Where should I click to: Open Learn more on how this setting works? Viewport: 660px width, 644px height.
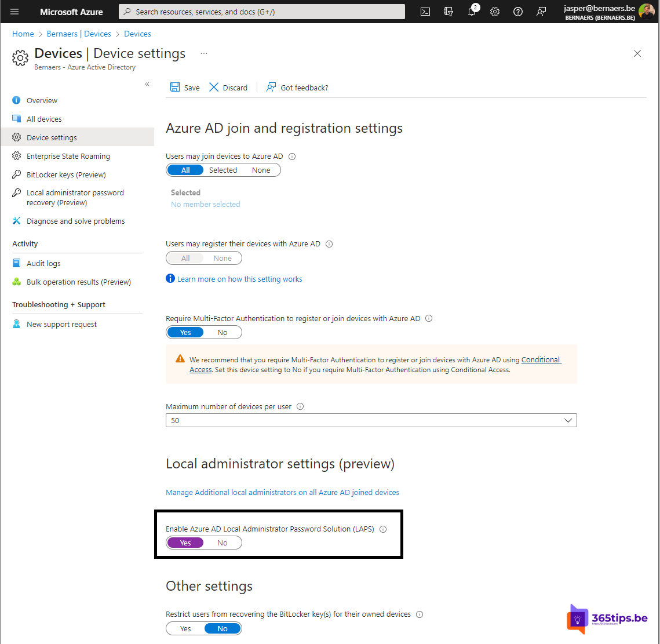(x=239, y=279)
